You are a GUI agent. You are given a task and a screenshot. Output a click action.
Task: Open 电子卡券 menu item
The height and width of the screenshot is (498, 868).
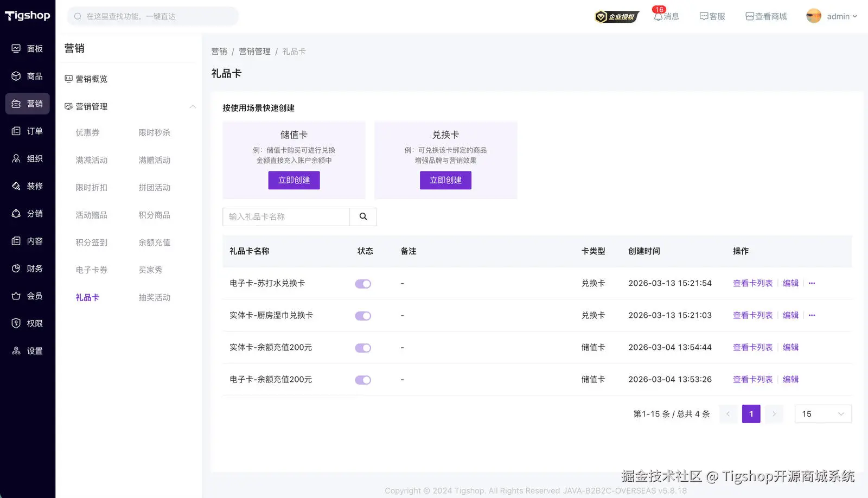(x=91, y=270)
